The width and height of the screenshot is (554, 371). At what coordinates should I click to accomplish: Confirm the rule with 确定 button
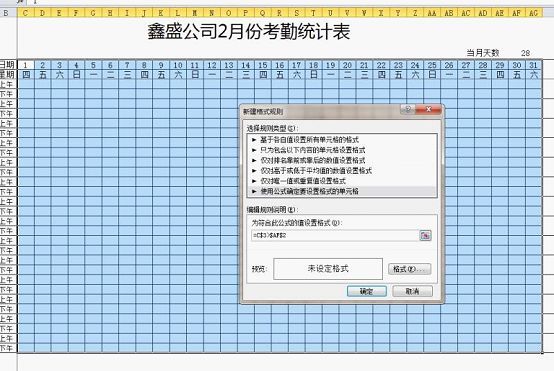pyautogui.click(x=367, y=291)
